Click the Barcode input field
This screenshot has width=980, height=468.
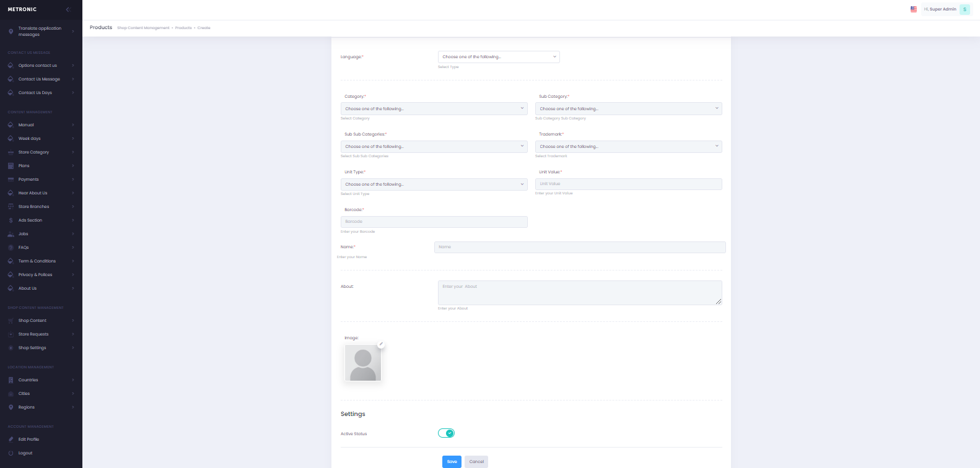434,222
